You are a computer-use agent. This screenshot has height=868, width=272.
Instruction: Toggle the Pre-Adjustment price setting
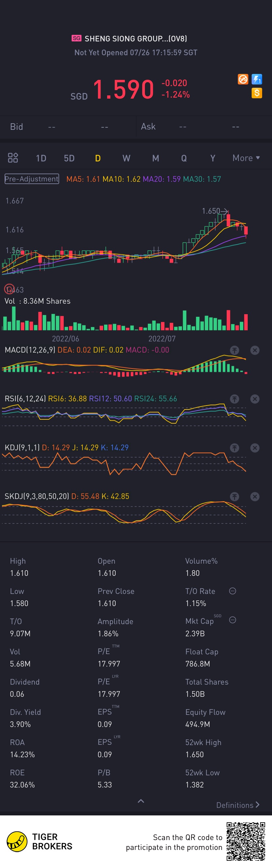[32, 179]
